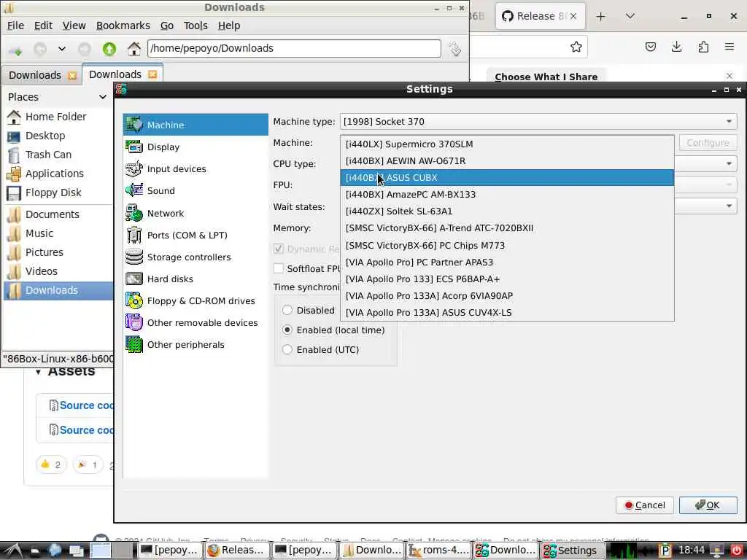The width and height of the screenshot is (747, 560).
Task: Click Cancel in Settings dialog
Action: click(645, 505)
